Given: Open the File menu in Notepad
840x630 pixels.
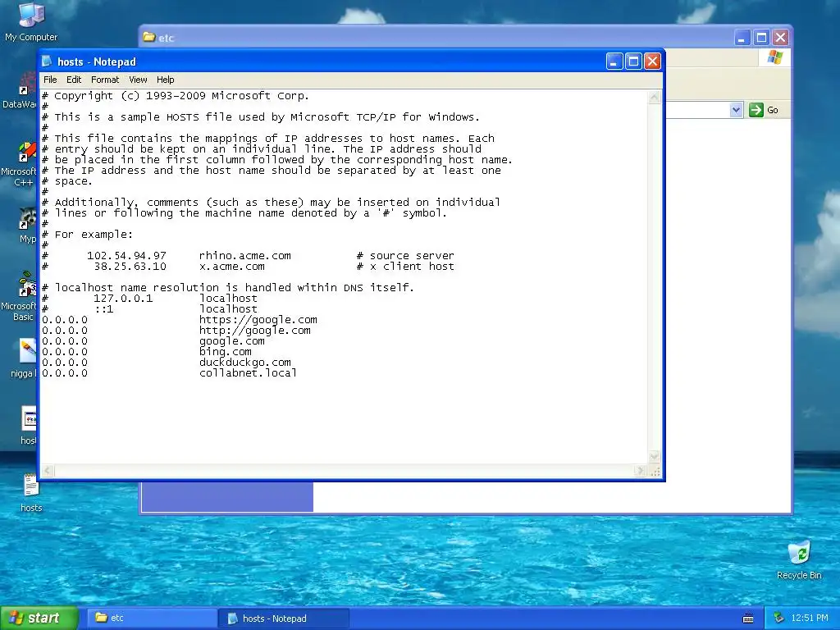Looking at the screenshot, I should (x=50, y=80).
